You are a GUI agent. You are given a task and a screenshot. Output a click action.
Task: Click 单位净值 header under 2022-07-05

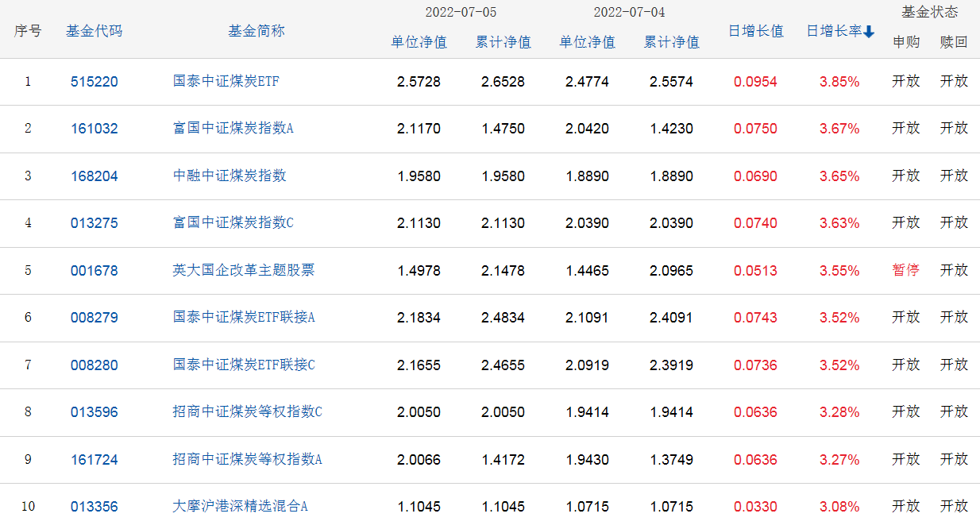pos(419,42)
